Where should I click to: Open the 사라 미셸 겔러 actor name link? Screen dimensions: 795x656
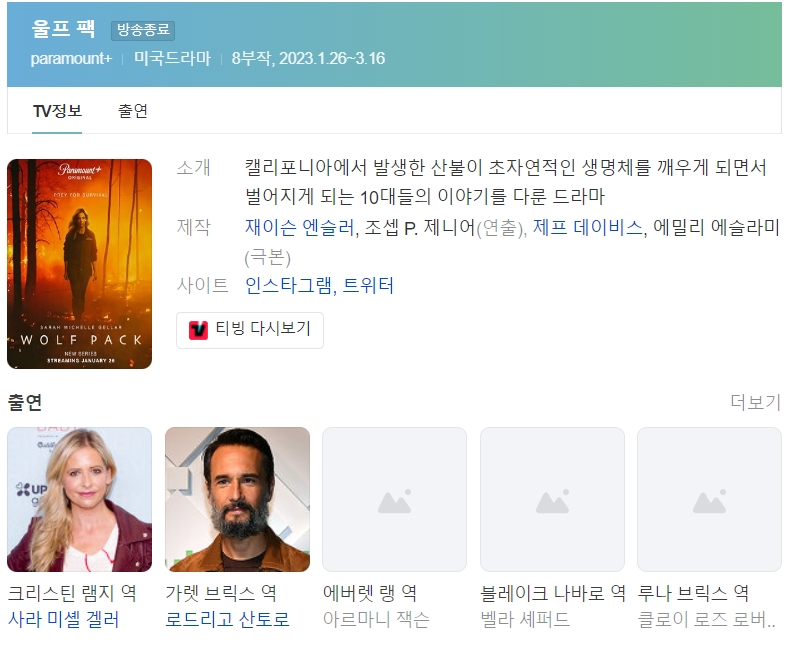[x=63, y=620]
